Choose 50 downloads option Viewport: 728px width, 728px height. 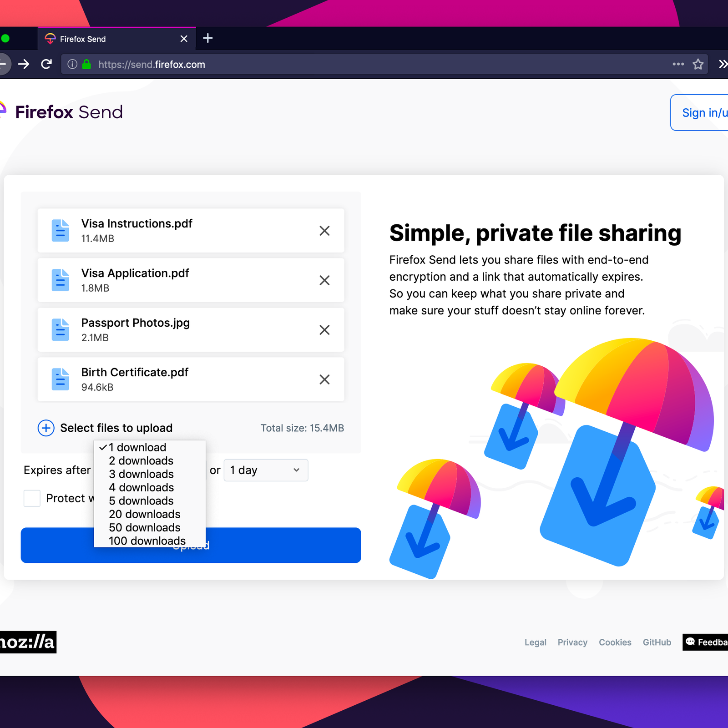(x=150, y=527)
